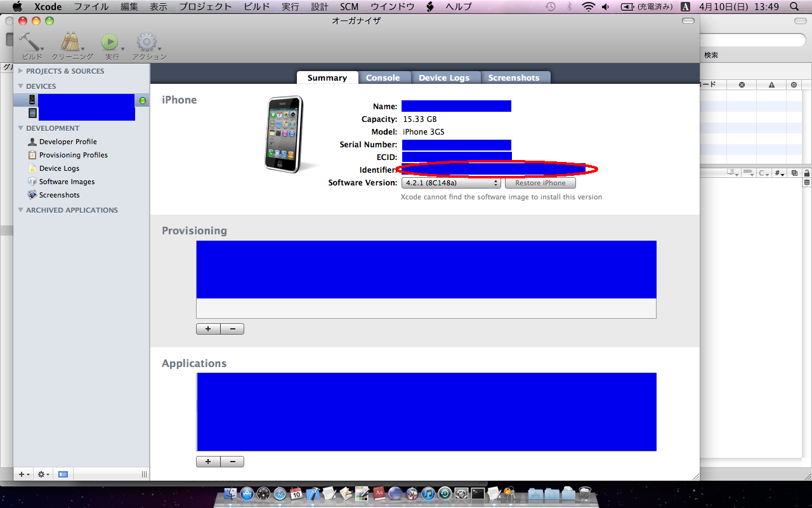Collapse the Devices section

tap(21, 86)
